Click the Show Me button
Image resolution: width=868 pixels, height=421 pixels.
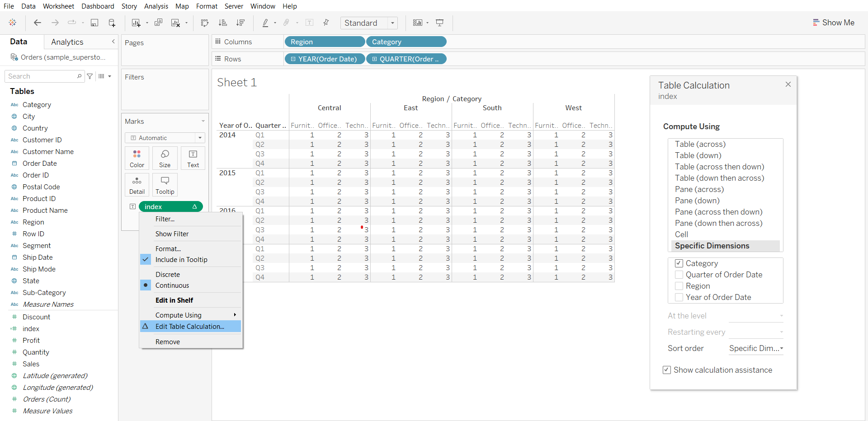pos(834,23)
